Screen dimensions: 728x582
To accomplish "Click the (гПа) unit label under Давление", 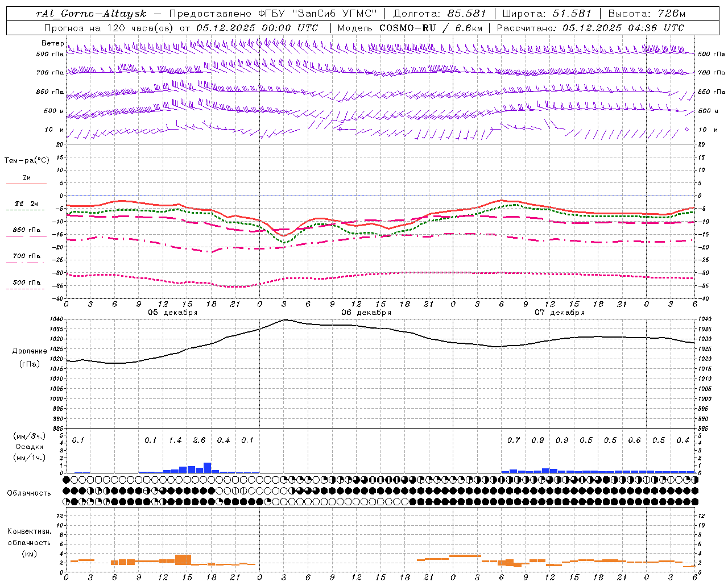I will [x=30, y=364].
